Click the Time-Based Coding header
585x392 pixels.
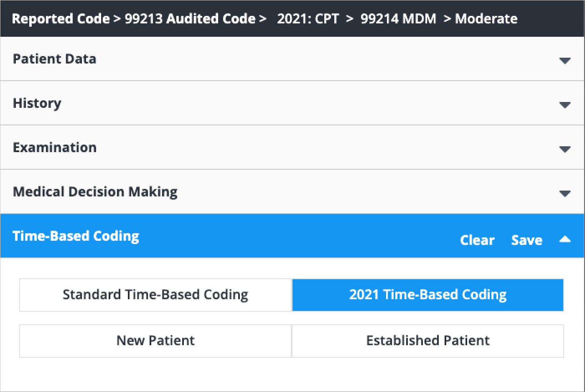tap(76, 236)
